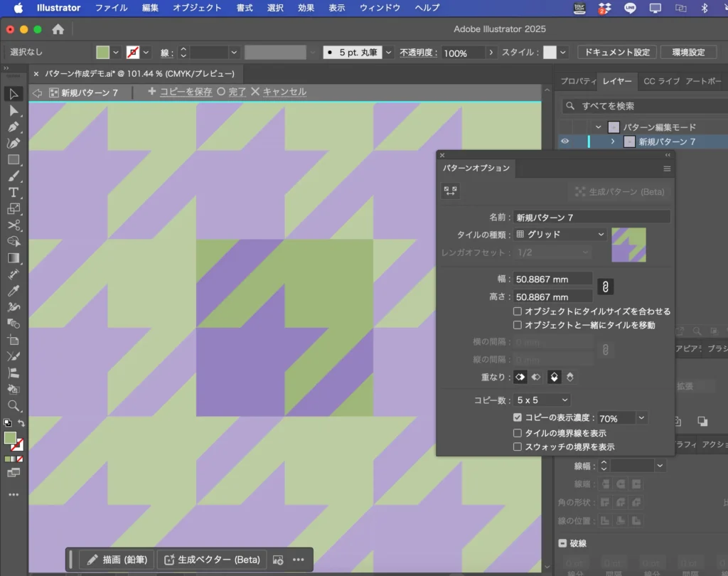Uncheck コピーの表示濃度 checkbox
The width and height of the screenshot is (728, 576).
(x=518, y=418)
